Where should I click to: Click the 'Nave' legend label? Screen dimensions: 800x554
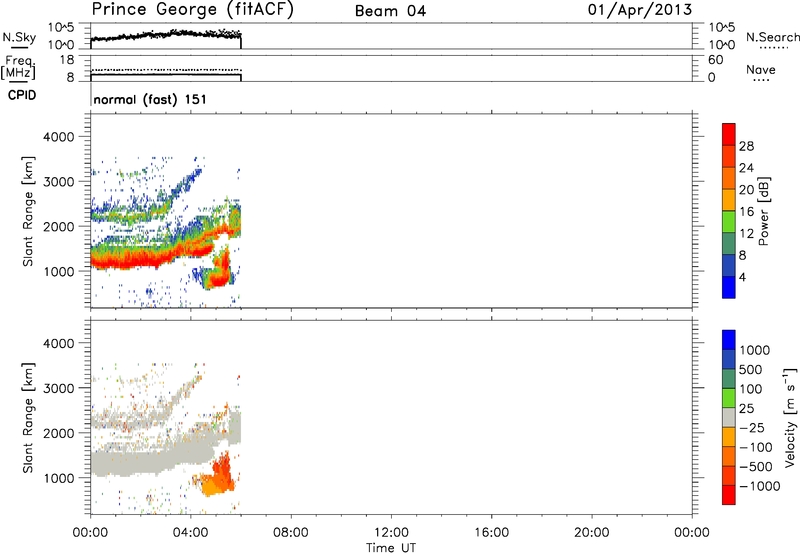(x=761, y=69)
